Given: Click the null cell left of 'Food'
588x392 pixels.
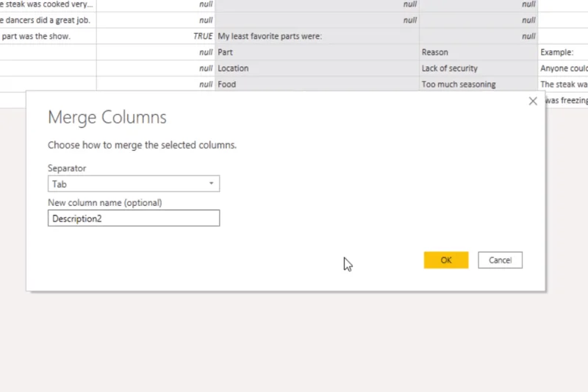Looking at the screenshot, I should [x=156, y=84].
